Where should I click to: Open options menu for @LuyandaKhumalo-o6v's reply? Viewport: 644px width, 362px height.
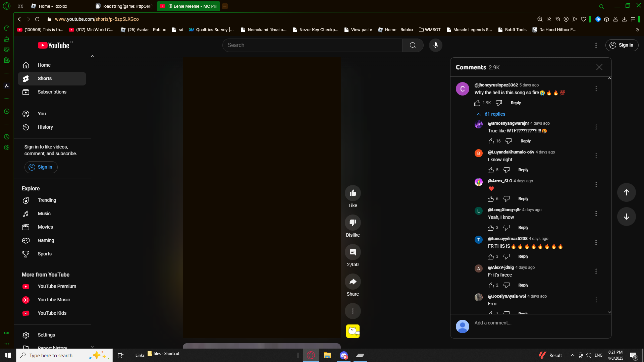pos(596,156)
